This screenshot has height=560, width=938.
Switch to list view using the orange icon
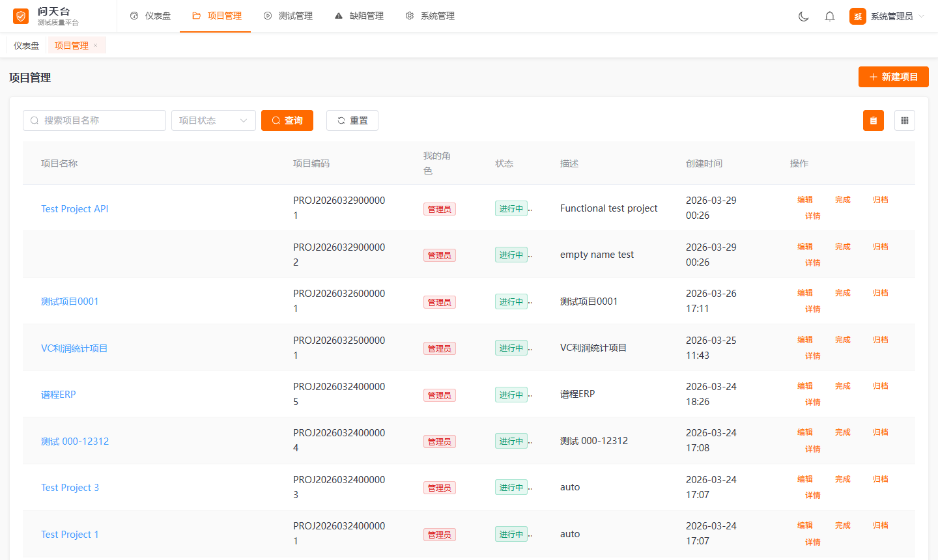click(874, 120)
